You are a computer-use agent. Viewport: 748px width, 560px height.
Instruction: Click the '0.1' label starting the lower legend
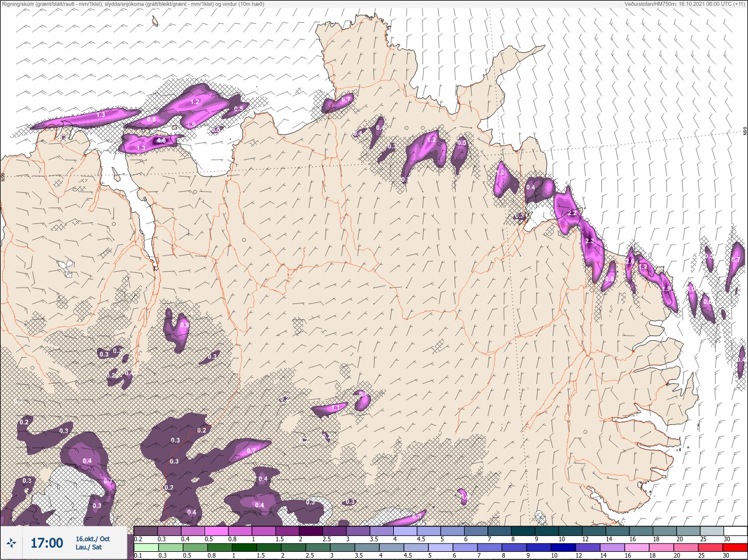point(138,555)
